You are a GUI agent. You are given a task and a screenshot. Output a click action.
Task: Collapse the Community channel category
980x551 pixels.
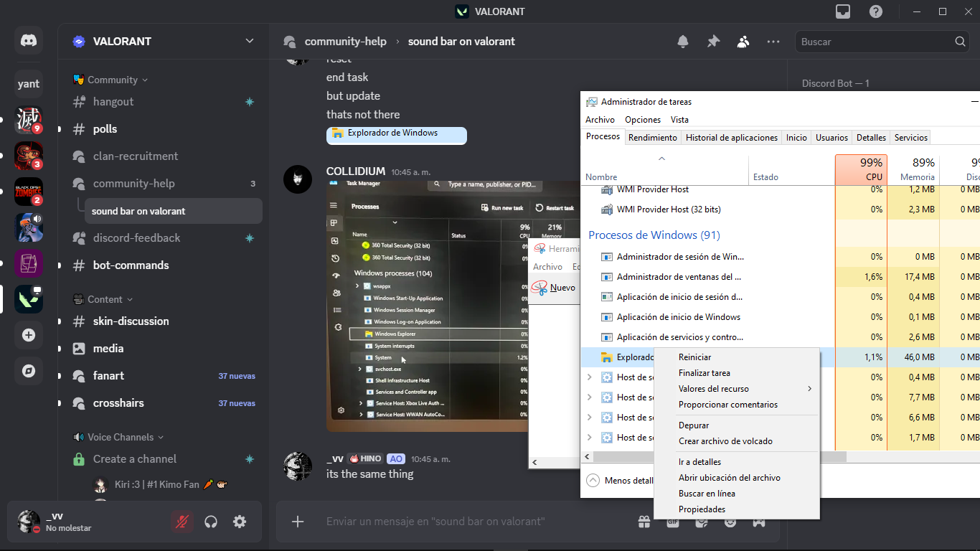coord(112,80)
